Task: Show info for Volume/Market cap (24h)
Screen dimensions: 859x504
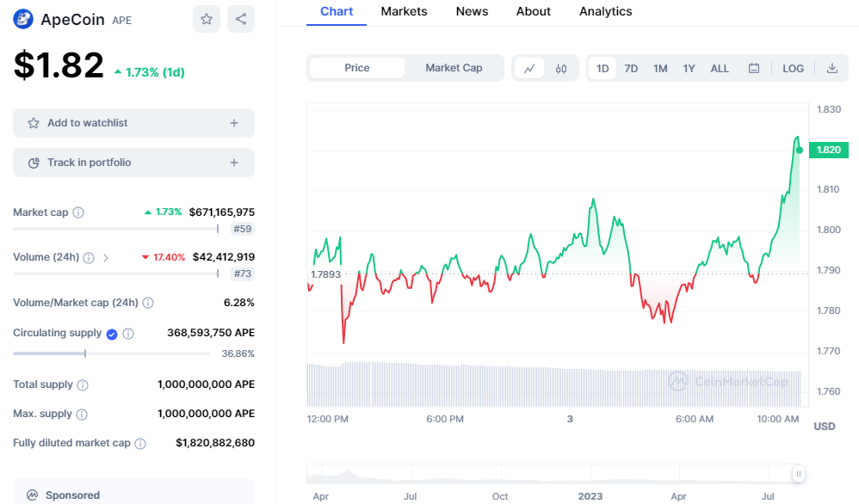Action: (148, 303)
